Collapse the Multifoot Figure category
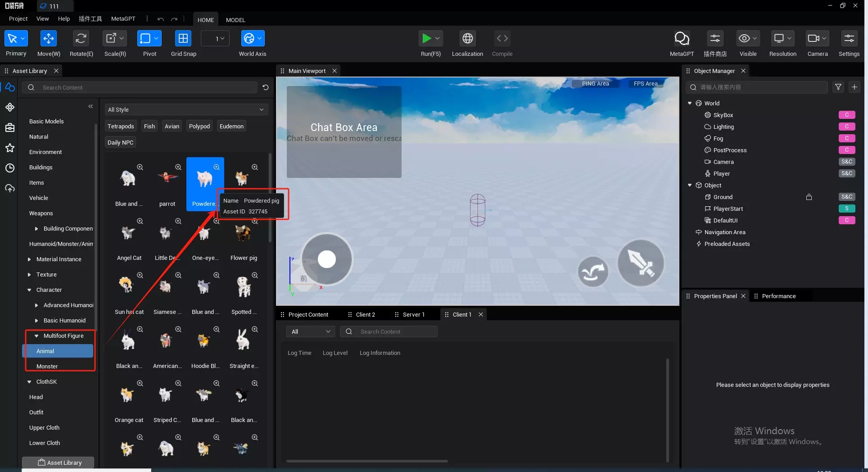Viewport: 868px width, 472px height. [x=36, y=336]
